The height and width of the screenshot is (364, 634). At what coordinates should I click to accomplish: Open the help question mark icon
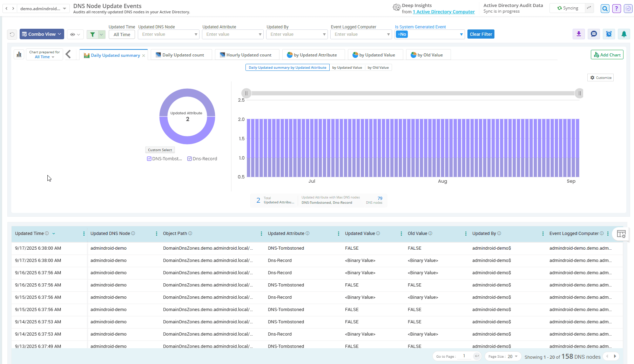point(616,8)
